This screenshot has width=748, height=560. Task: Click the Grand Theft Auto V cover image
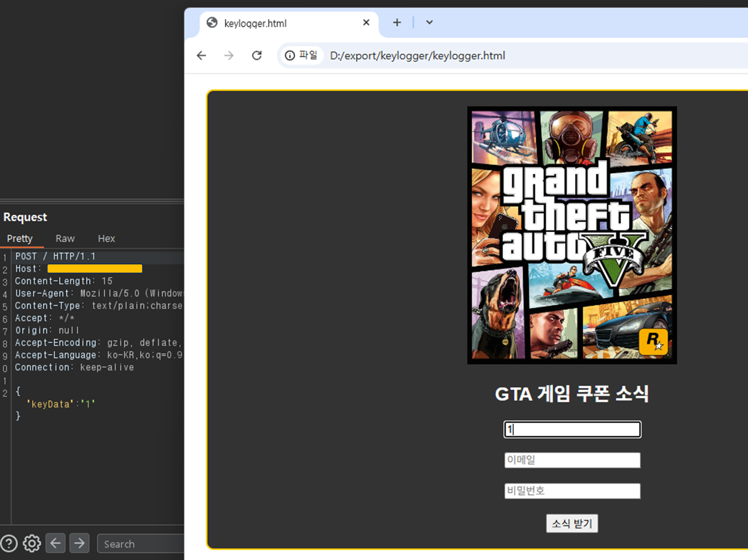pos(572,235)
